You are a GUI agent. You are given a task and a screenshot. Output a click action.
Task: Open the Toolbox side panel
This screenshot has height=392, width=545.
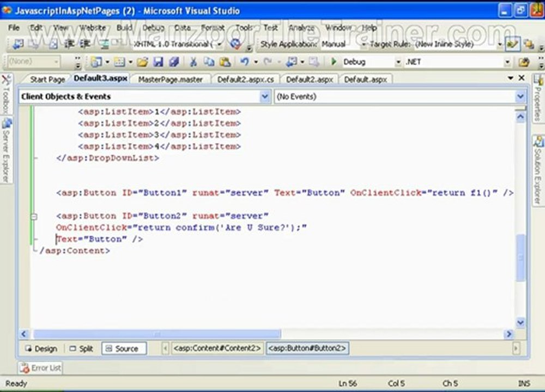pyautogui.click(x=6, y=95)
